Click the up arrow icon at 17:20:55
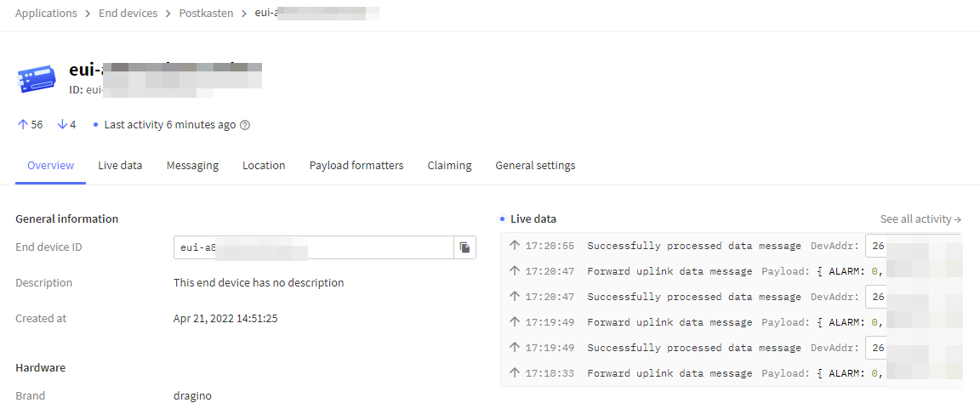The width and height of the screenshot is (980, 420). coord(515,246)
